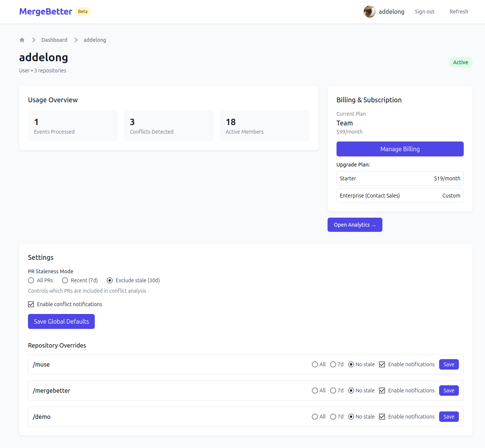The image size is (485, 448).
Task: Toggle Enable conflict notifications checkbox
Action: point(31,304)
